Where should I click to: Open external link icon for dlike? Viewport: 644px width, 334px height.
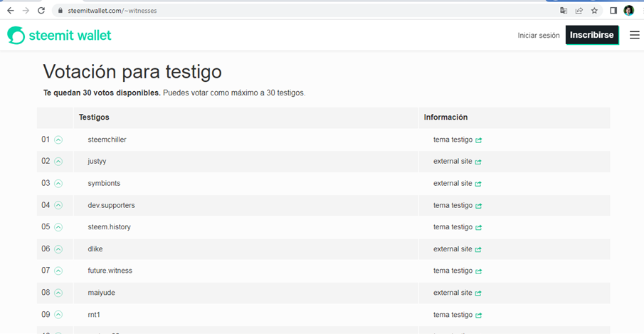[x=478, y=249]
